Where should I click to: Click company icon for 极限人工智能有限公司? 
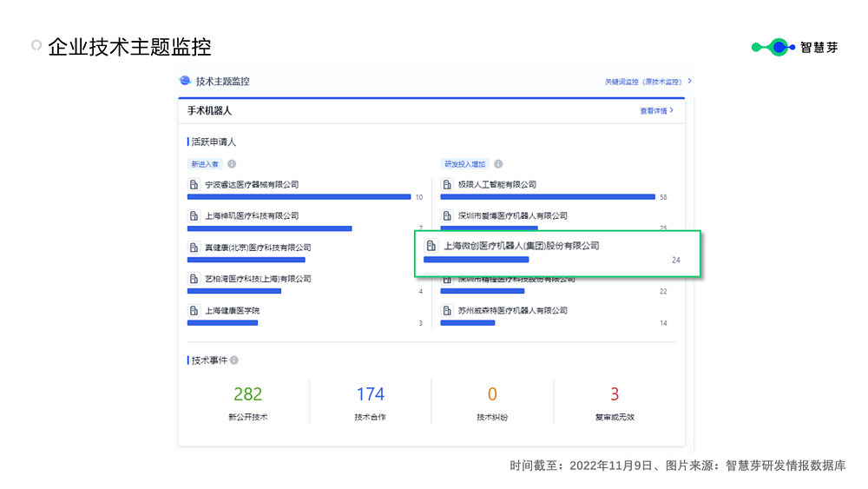[x=447, y=184]
